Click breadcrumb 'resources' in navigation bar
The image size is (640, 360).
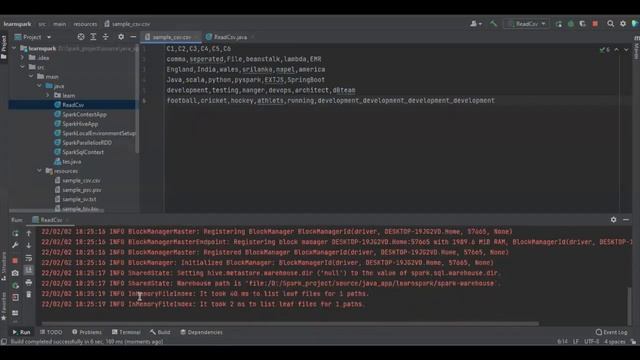(85, 24)
